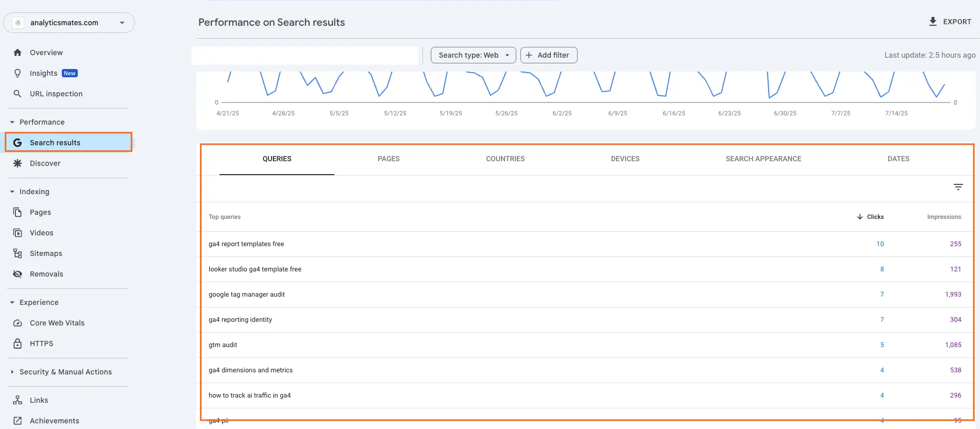Click the URL inspection magnifier icon
Viewport: 980px width, 429px height.
(x=18, y=94)
